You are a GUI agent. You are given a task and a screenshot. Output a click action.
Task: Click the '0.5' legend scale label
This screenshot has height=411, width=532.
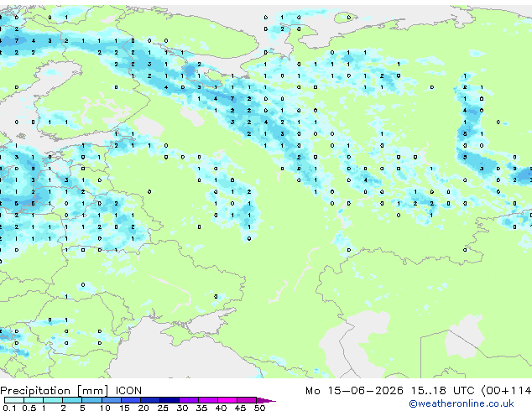(29, 408)
